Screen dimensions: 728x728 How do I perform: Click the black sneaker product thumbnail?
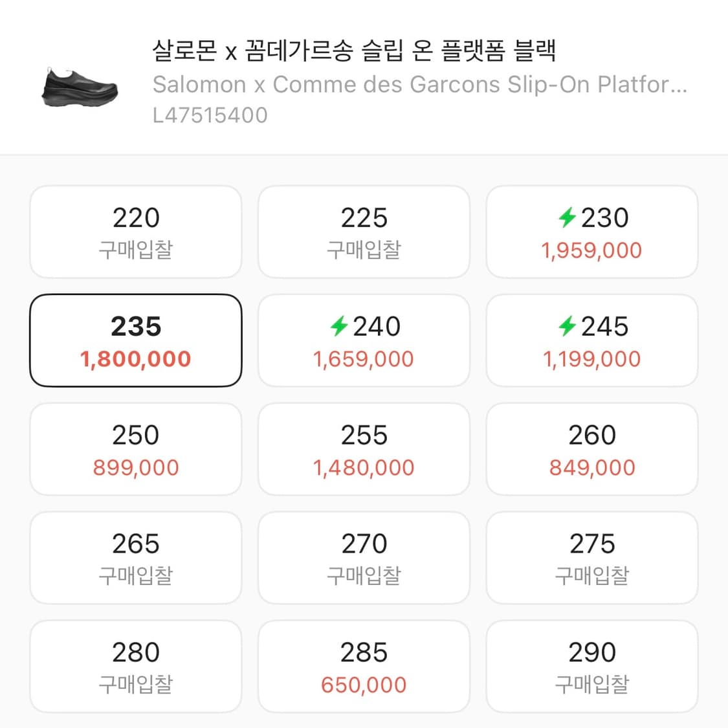pos(79,87)
